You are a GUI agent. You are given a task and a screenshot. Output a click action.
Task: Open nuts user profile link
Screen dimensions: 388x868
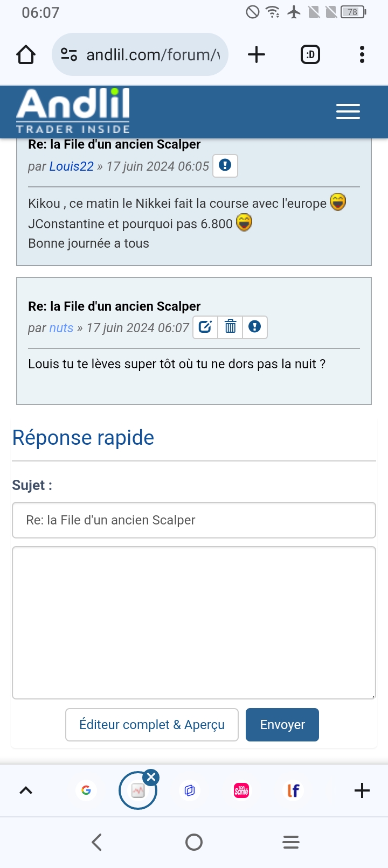pos(61,328)
